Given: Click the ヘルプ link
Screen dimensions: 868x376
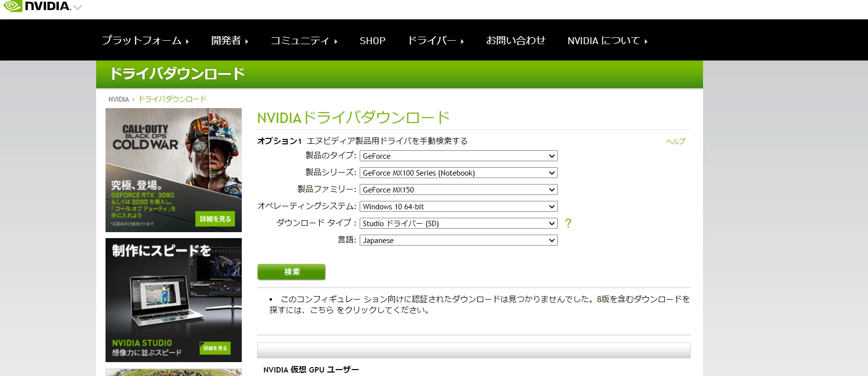Looking at the screenshot, I should tap(676, 141).
